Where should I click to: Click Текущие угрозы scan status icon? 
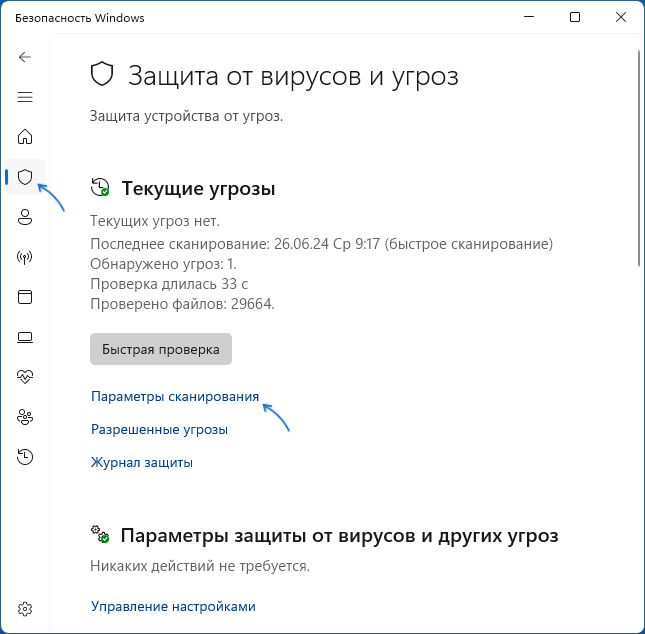point(100,187)
